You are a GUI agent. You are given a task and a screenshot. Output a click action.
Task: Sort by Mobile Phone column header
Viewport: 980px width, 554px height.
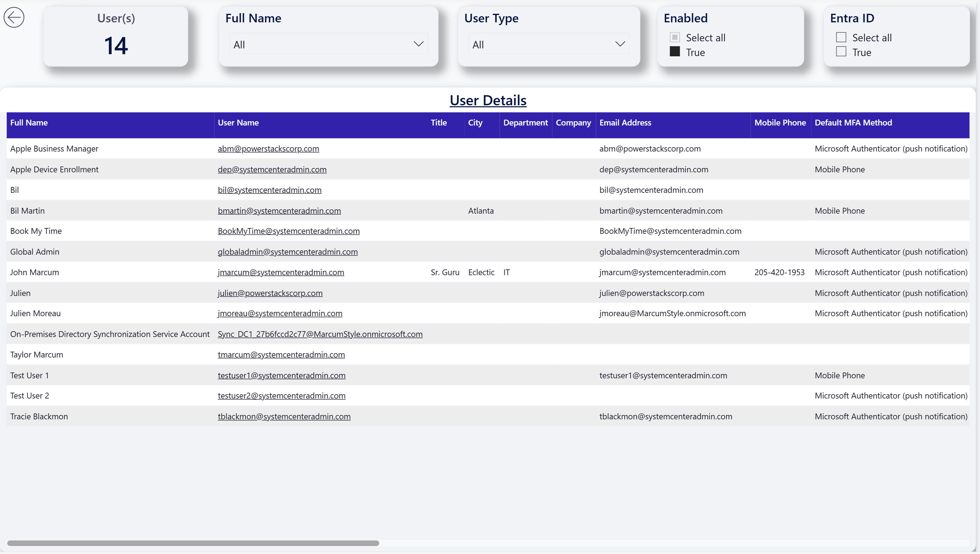point(780,122)
